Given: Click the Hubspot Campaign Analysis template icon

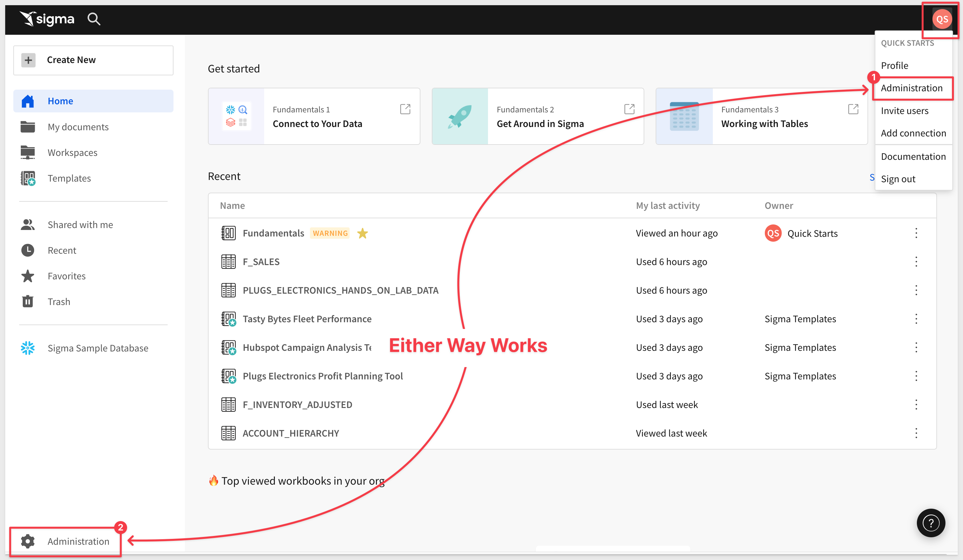Looking at the screenshot, I should 228,347.
